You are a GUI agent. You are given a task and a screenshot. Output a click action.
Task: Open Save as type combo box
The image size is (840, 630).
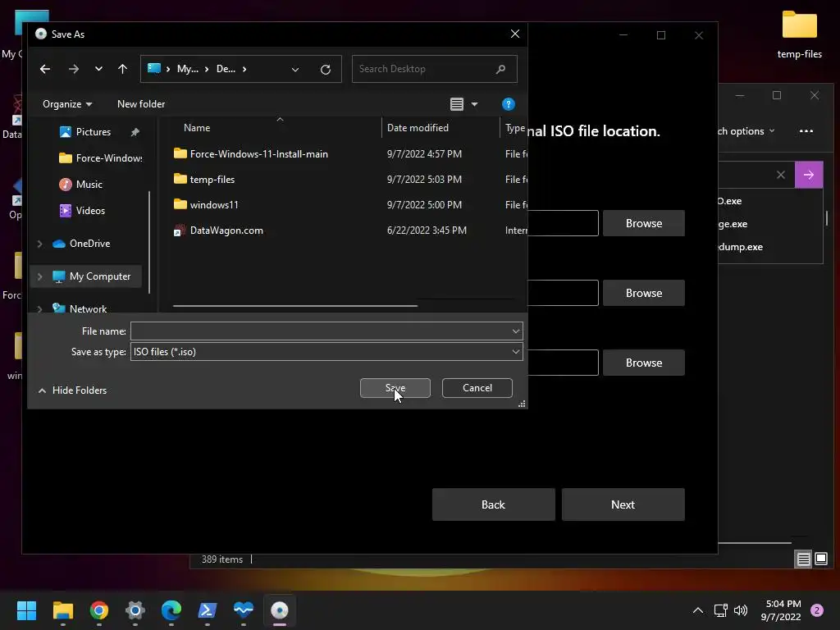pos(326,351)
